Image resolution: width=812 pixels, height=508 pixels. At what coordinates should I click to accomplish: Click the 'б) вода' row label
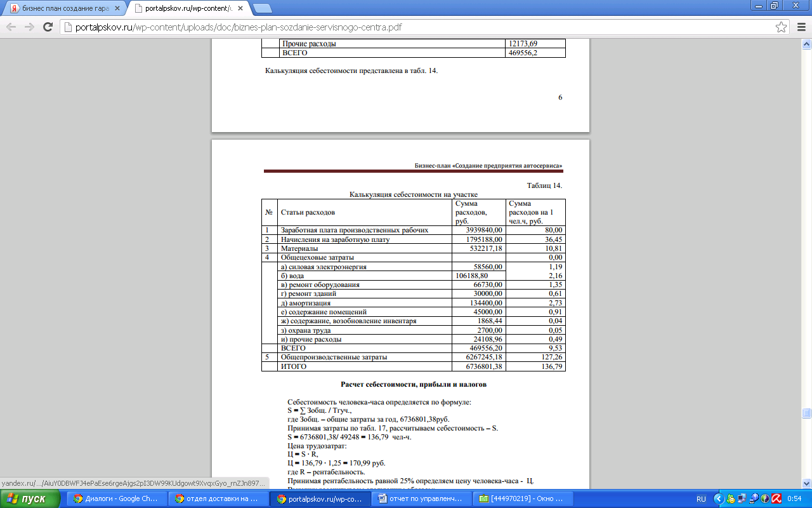click(292, 276)
